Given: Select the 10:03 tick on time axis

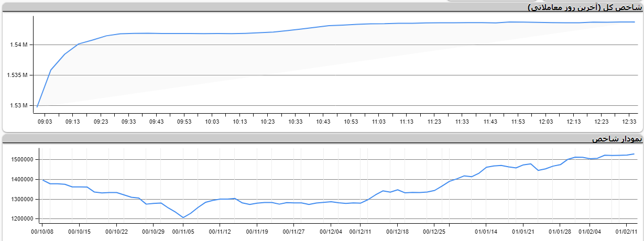Looking at the screenshot, I should (x=212, y=122).
